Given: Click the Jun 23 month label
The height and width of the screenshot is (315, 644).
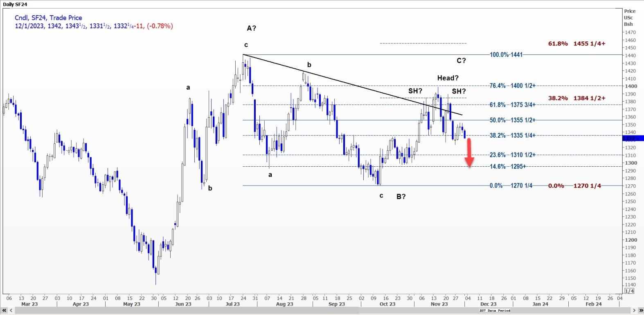Looking at the screenshot, I should click(x=183, y=304).
